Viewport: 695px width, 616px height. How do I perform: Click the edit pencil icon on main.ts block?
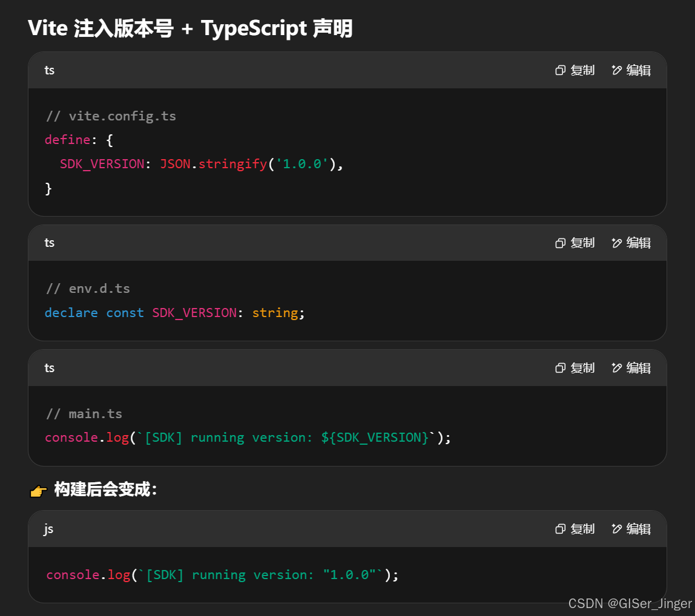(x=617, y=368)
